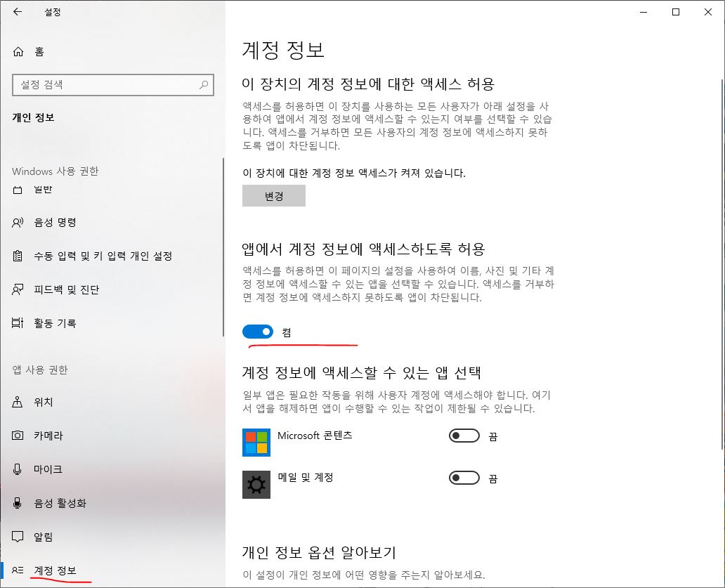Turn off 앱에서 계정 정보 액세스 toggle

pos(258,332)
